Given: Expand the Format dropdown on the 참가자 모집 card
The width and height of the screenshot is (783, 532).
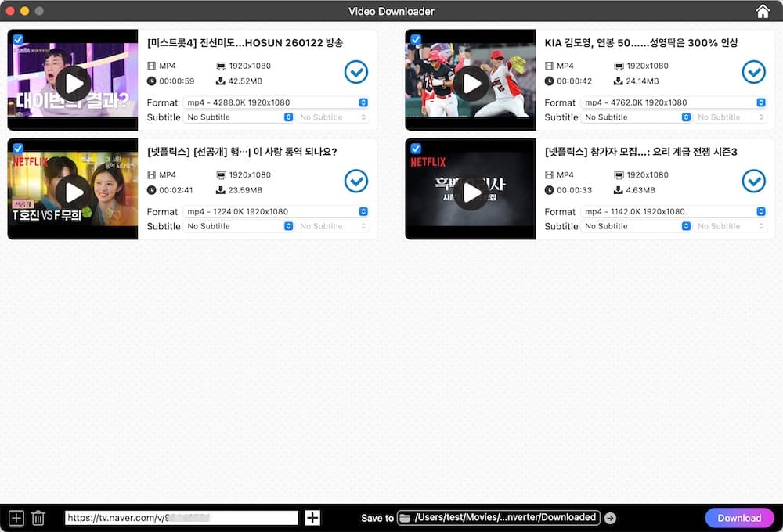Looking at the screenshot, I should tap(760, 211).
